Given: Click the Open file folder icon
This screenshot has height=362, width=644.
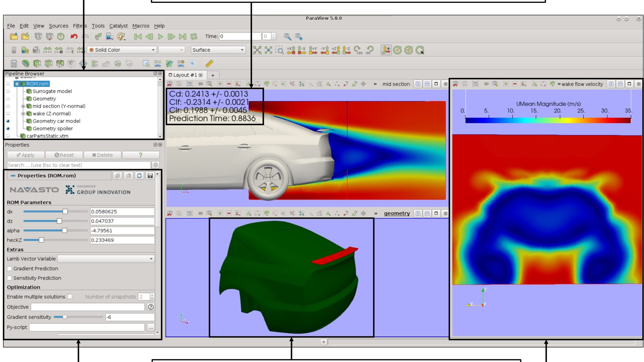Looking at the screenshot, I should 14,36.
